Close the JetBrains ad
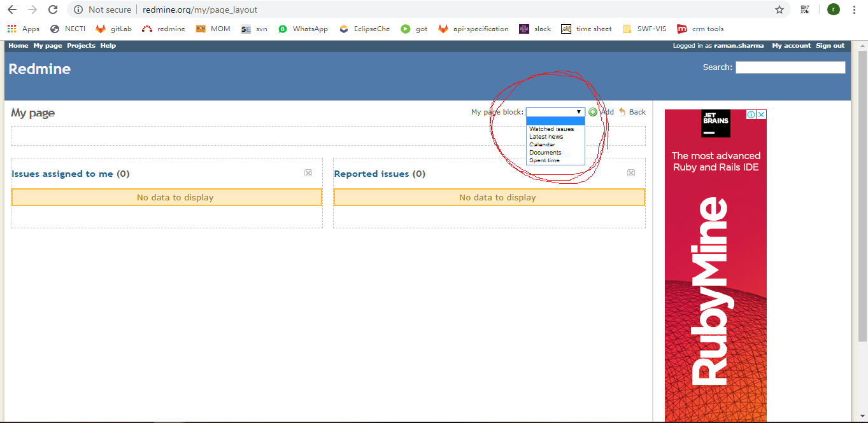This screenshot has width=868, height=423. tap(762, 114)
